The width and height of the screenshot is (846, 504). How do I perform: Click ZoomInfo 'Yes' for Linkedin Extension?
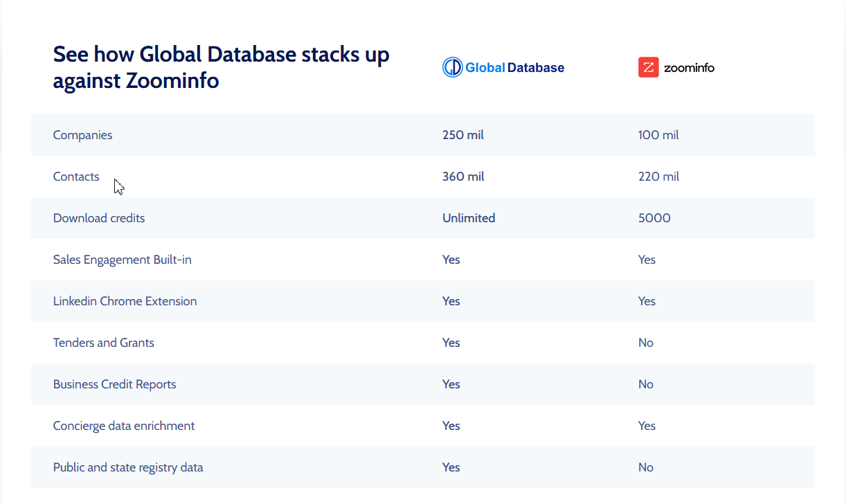click(x=647, y=301)
